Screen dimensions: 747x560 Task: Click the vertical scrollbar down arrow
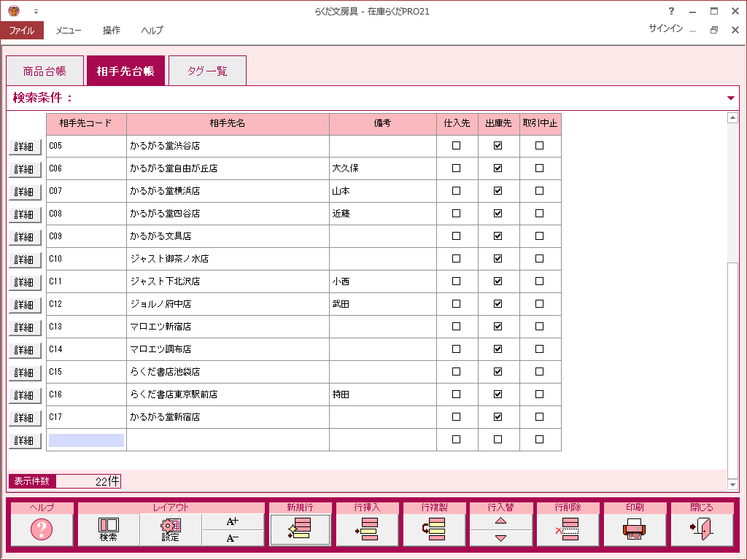[733, 485]
